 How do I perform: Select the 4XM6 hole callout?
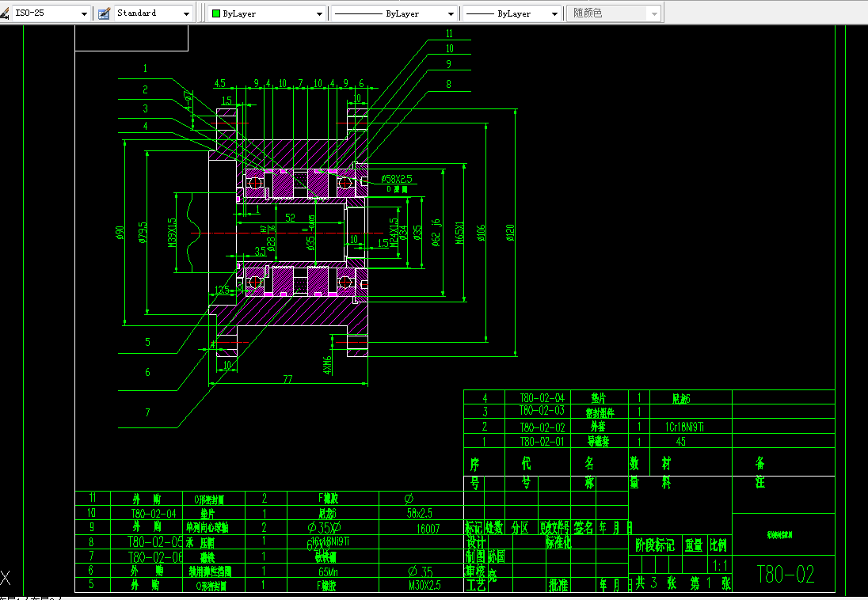pos(326,366)
